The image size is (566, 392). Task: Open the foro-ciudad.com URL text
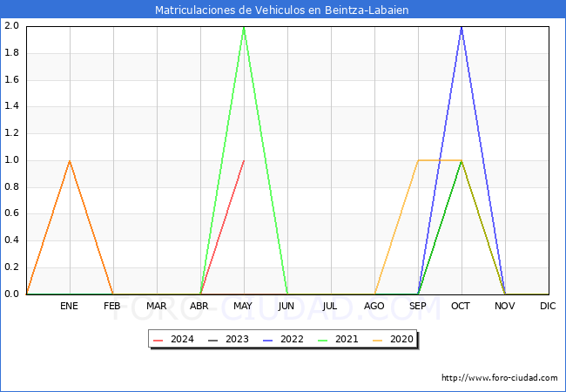(500, 378)
